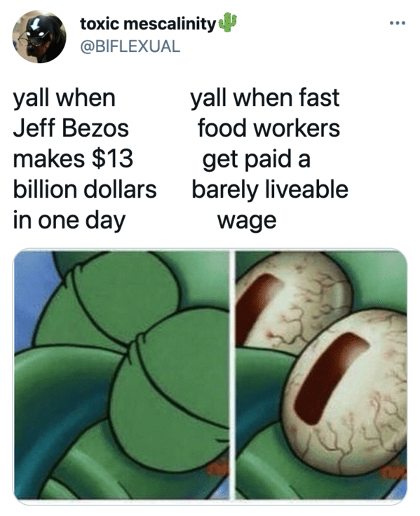Click the toxic mescalinity profile avatar
This screenshot has height=516, width=420.
coord(39,36)
